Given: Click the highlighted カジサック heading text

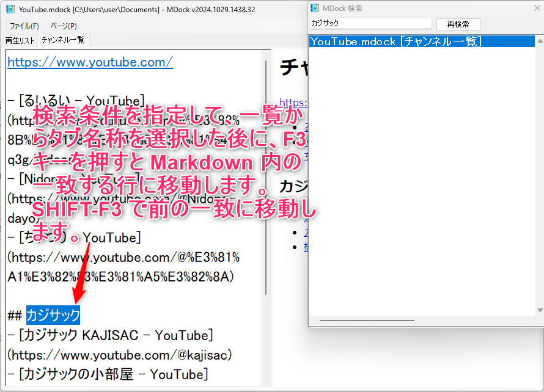Looking at the screenshot, I should pos(53,315).
